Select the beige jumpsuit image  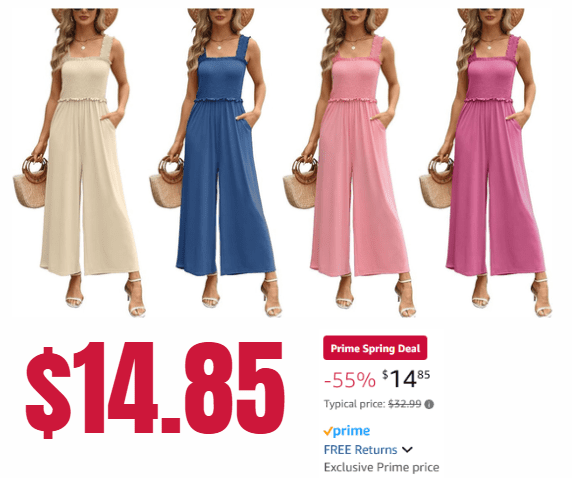80,162
